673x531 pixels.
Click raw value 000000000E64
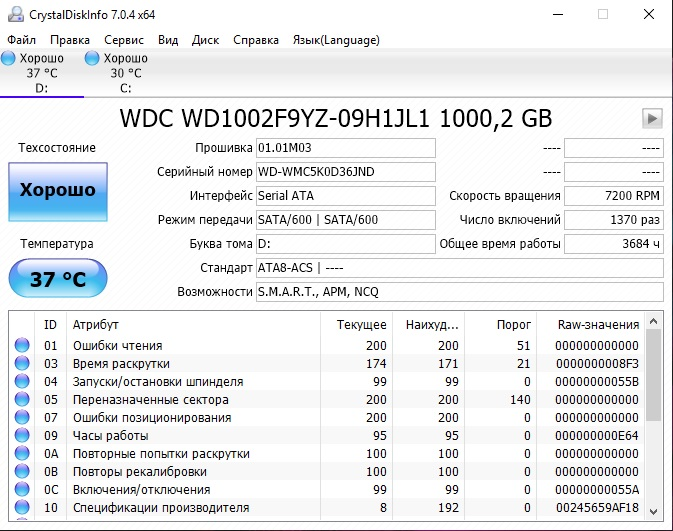click(597, 436)
